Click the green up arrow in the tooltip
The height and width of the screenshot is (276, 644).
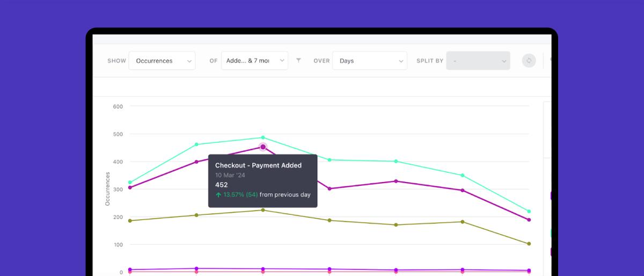(x=218, y=195)
